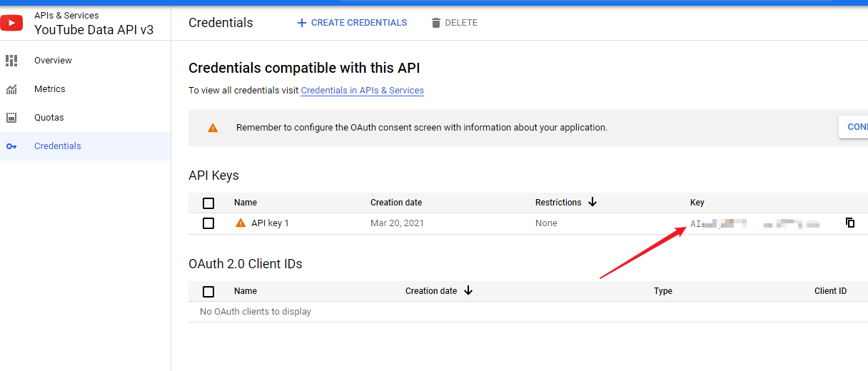Click the Quotas sidebar icon
Image resolution: width=868 pixels, height=371 pixels.
click(11, 118)
